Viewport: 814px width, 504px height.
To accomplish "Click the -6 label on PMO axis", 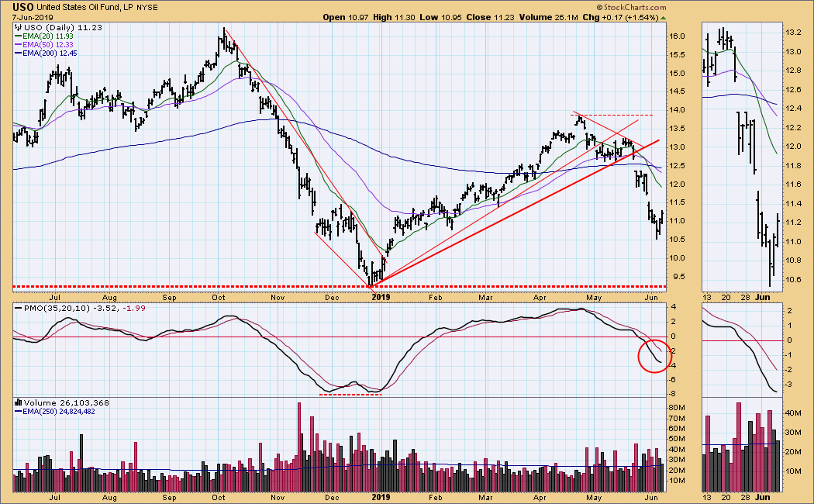I will 671,379.
